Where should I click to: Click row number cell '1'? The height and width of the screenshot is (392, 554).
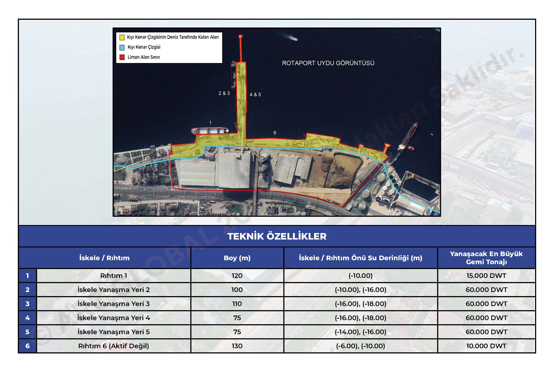(27, 276)
